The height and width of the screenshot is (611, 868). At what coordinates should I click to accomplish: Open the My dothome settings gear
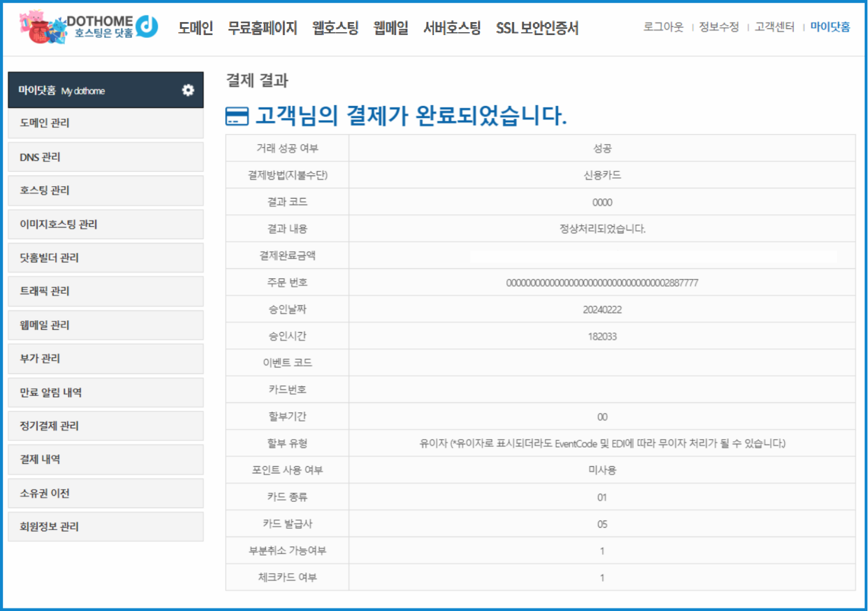coord(188,90)
